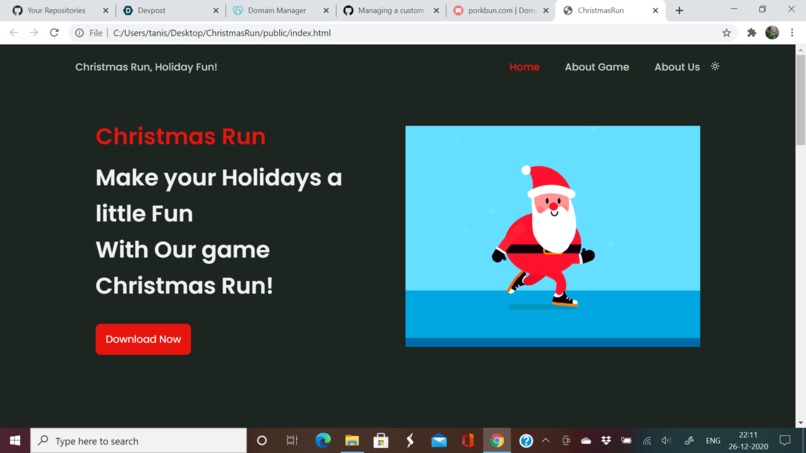Viewport: 806px width, 453px height.
Task: Open the battery status tray icon
Action: click(626, 441)
